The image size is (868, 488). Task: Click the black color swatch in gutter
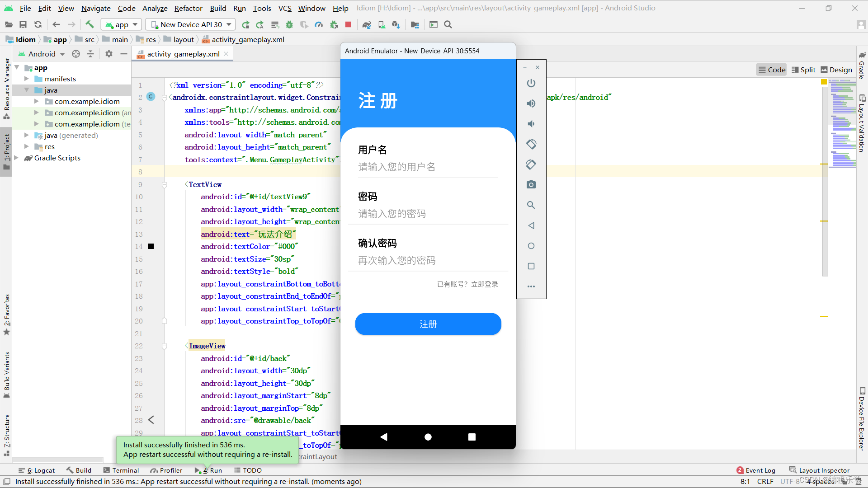151,247
